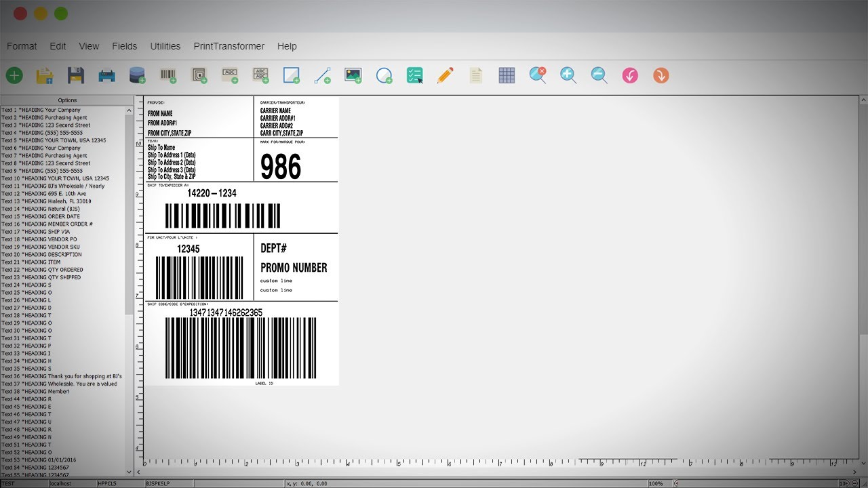Zoom in with the plus magnifier
This screenshot has height=488, width=868.
pos(568,75)
